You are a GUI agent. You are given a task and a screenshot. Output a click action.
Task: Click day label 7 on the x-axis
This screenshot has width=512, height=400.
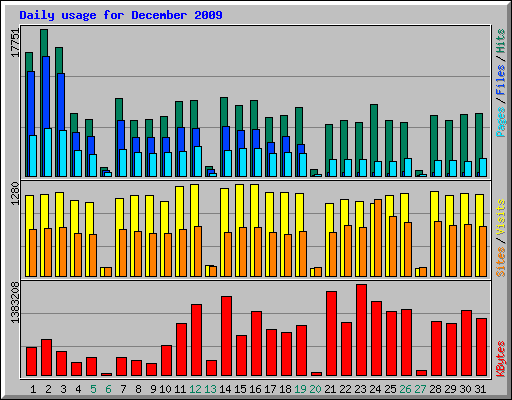(x=123, y=389)
